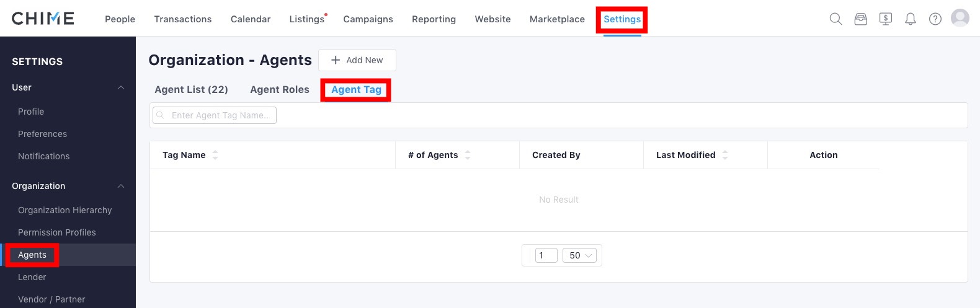
Task: Click the Chime logo
Action: point(43,19)
